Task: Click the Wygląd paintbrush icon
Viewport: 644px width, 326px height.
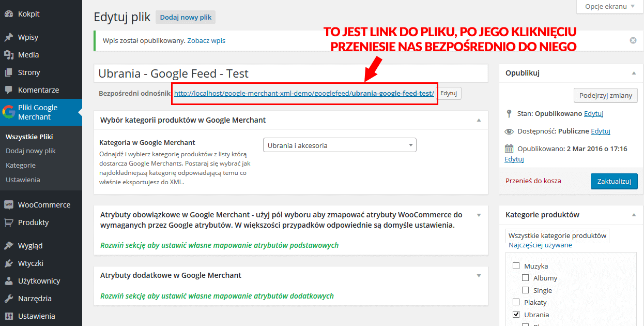Action: 9,246
